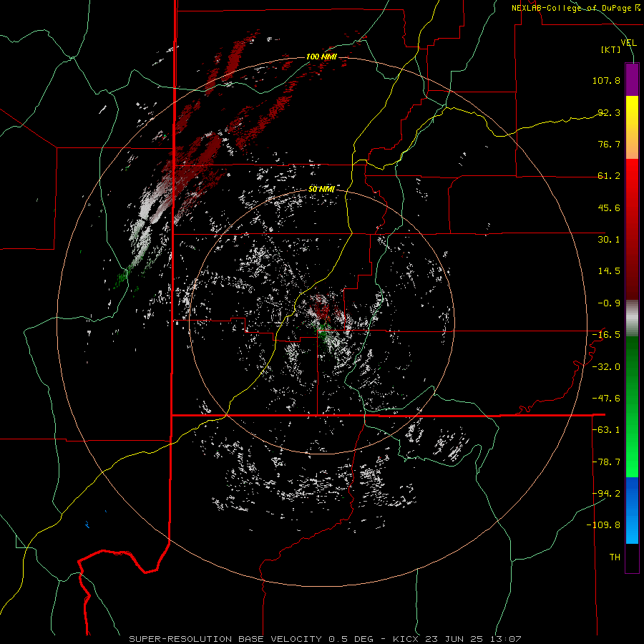Click the blue segment of color bar

point(632,510)
